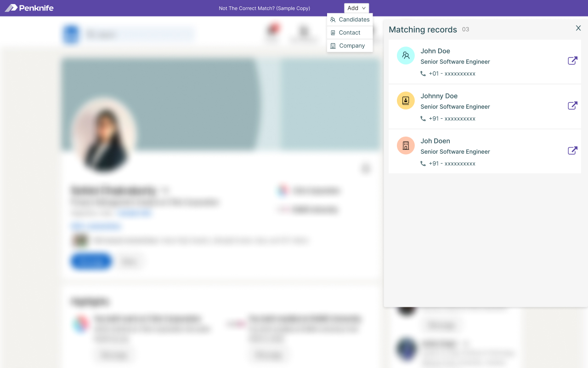Click Joh Doen company avatar icon

pyautogui.click(x=406, y=146)
